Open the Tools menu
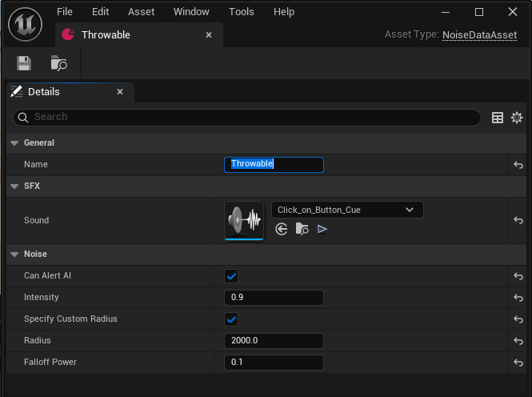 [242, 12]
